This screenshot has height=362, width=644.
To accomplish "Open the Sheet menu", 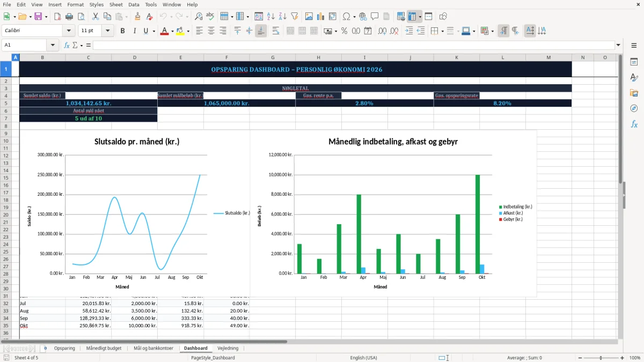I will (x=116, y=4).
